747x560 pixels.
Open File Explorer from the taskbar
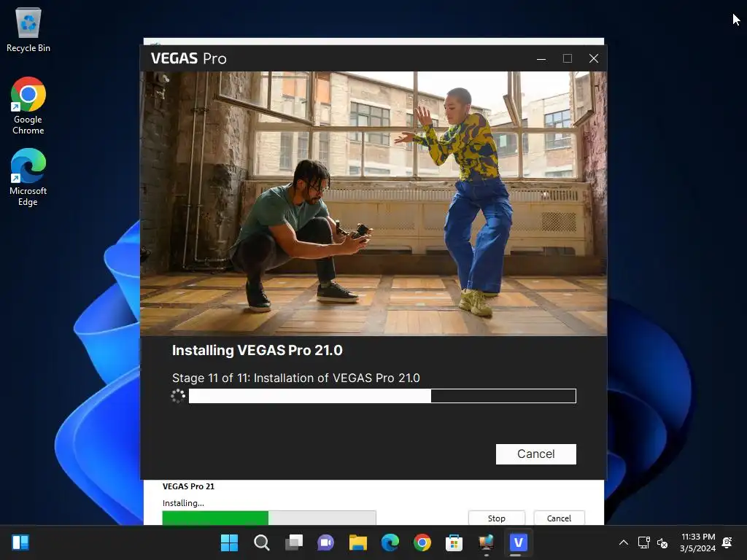(x=357, y=542)
